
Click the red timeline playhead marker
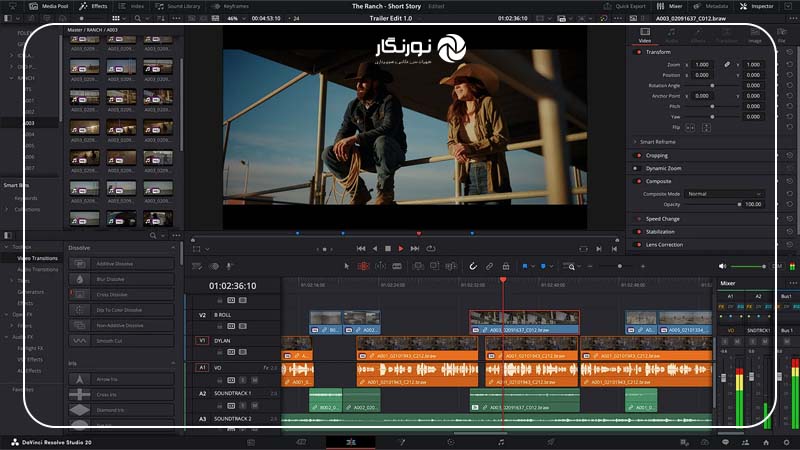(x=503, y=280)
